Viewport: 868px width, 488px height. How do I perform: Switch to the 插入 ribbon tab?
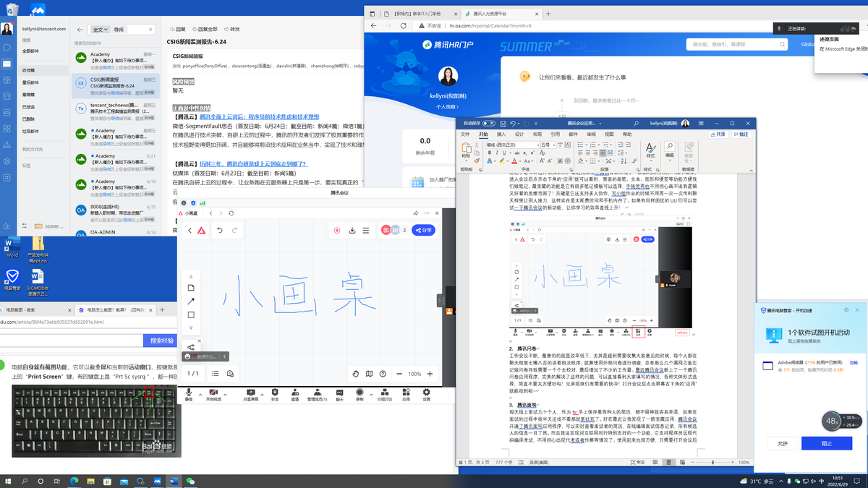click(501, 134)
